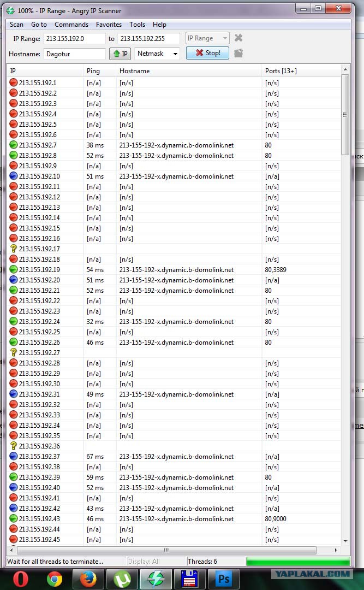The height and width of the screenshot is (590, 364).
Task: Click green alive icon for 213.155.192.43
Action: click(14, 518)
